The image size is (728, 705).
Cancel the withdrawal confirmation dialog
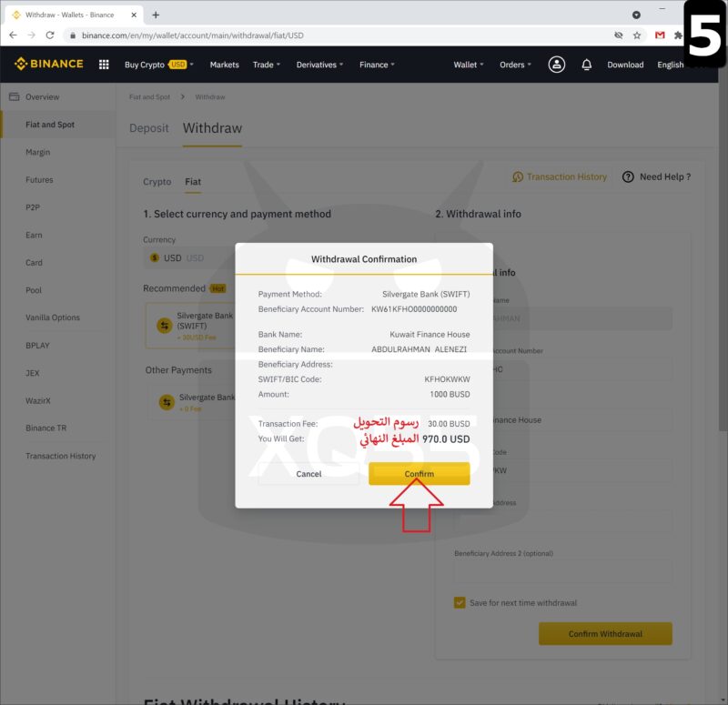coord(308,474)
